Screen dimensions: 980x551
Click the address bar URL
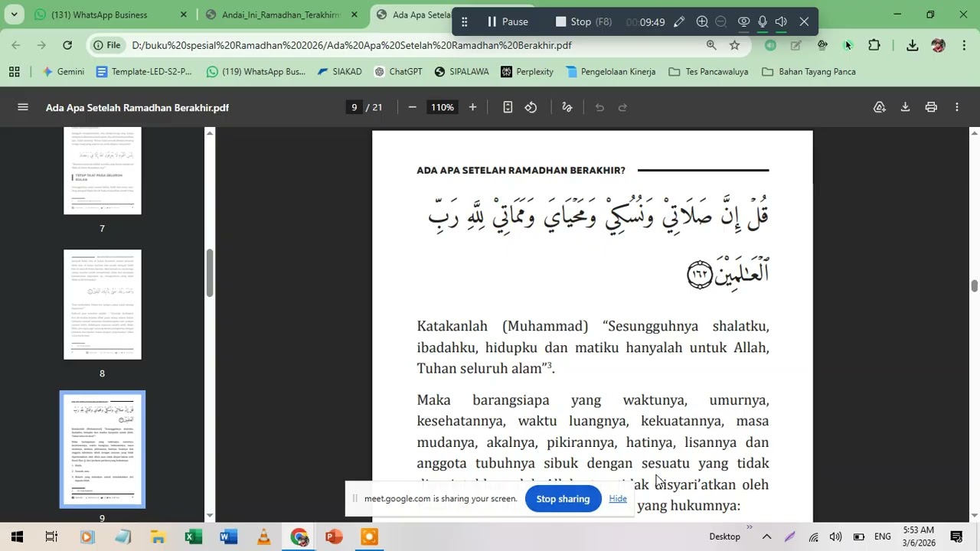pyautogui.click(x=351, y=45)
